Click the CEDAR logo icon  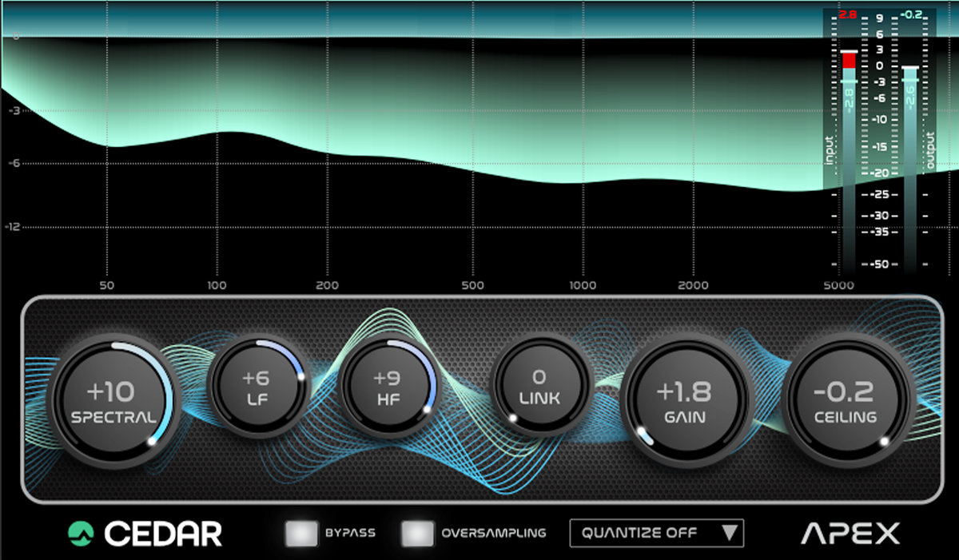pos(80,533)
